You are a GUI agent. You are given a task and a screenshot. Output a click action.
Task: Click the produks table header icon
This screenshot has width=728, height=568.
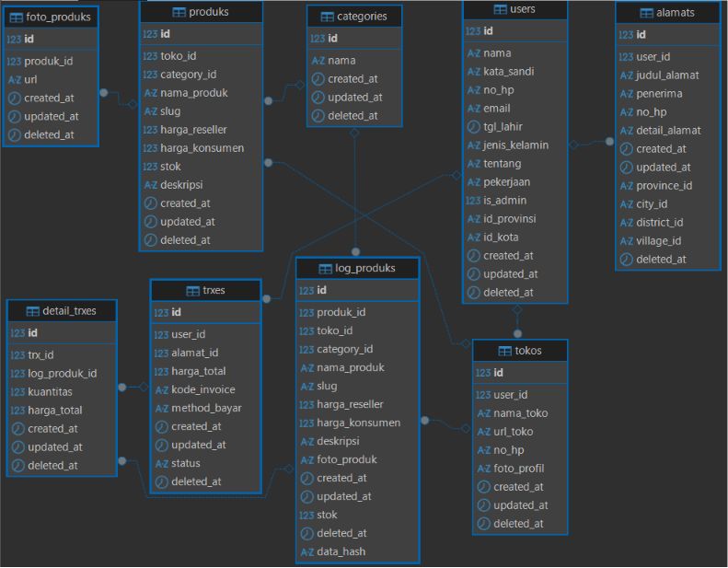point(179,12)
